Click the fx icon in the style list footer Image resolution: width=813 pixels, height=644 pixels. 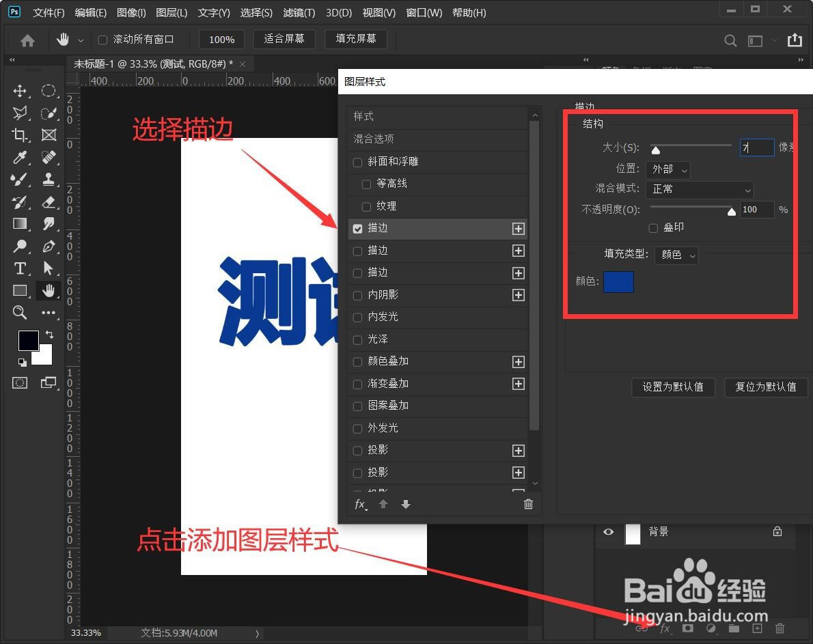pos(360,504)
